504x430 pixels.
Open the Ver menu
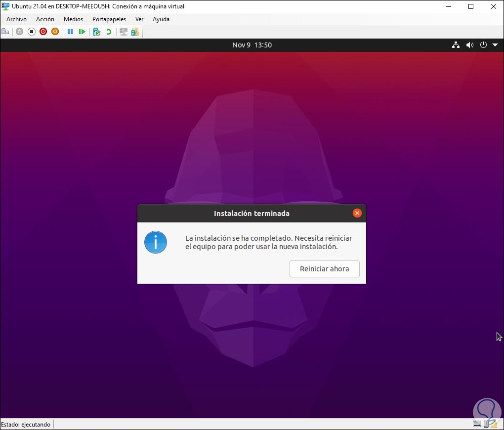pos(139,19)
